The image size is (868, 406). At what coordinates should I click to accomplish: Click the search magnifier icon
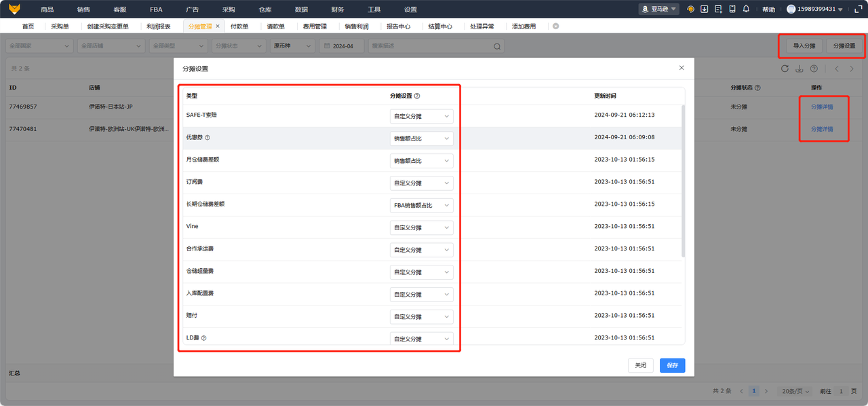click(x=496, y=46)
